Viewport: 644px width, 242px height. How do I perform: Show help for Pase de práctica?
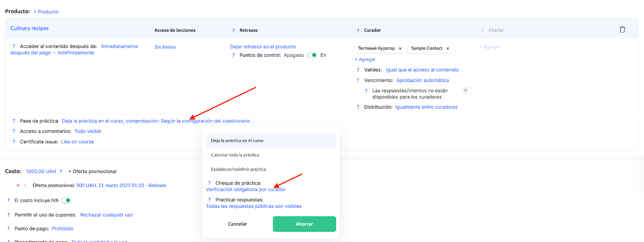14,121
